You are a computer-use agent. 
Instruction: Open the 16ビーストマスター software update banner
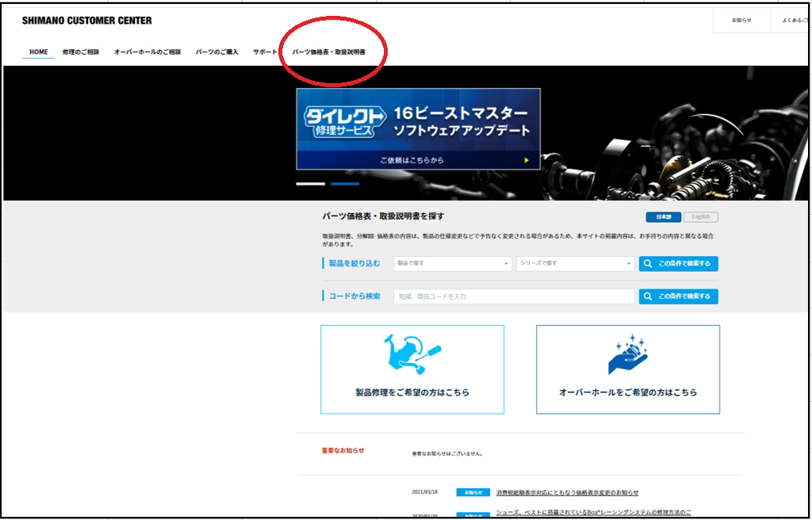click(418, 129)
